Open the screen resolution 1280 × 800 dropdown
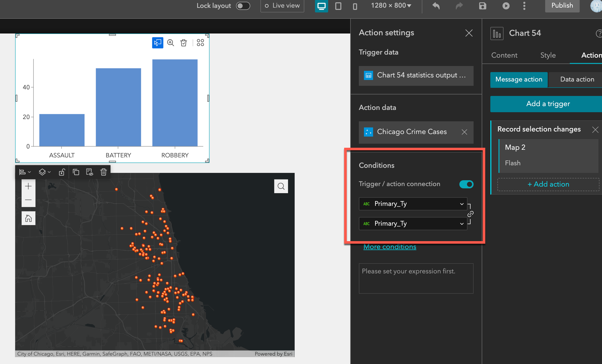Screen dimensions: 602x364 [391, 5]
